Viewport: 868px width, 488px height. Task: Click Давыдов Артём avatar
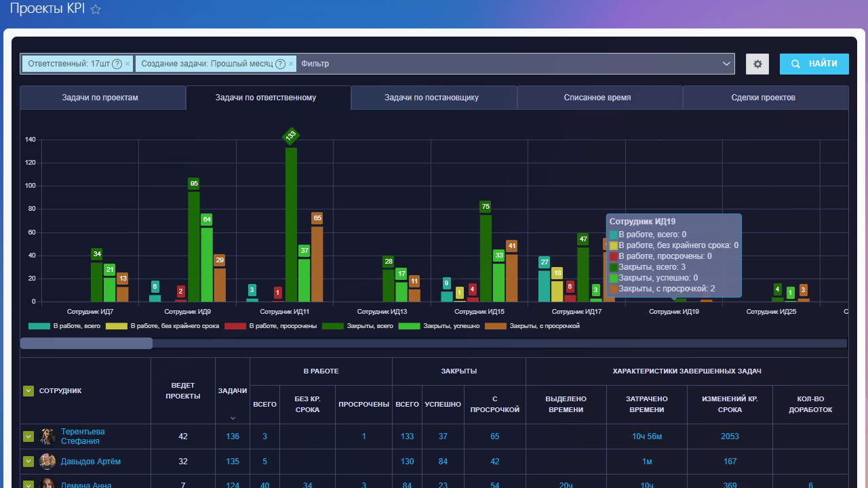coord(47,462)
